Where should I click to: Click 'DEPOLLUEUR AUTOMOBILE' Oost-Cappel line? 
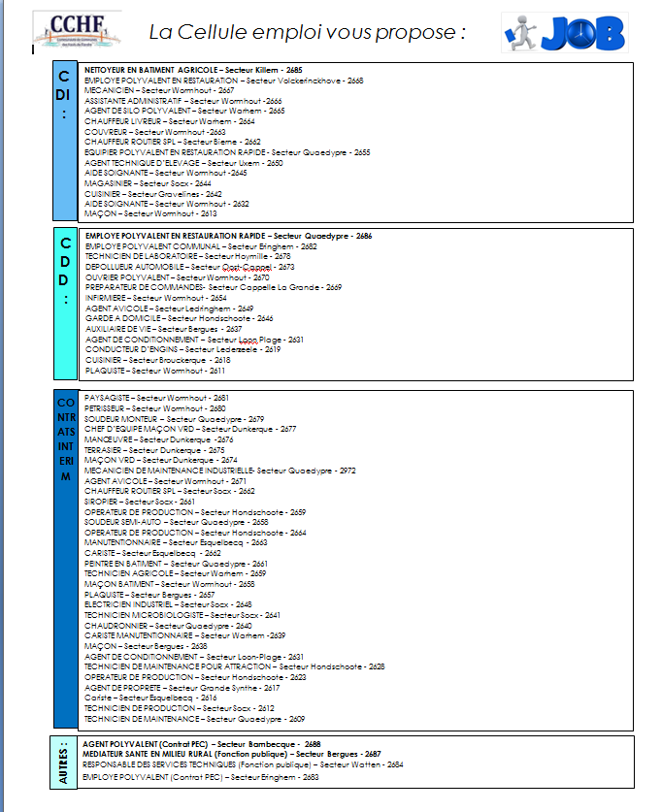[189, 267]
